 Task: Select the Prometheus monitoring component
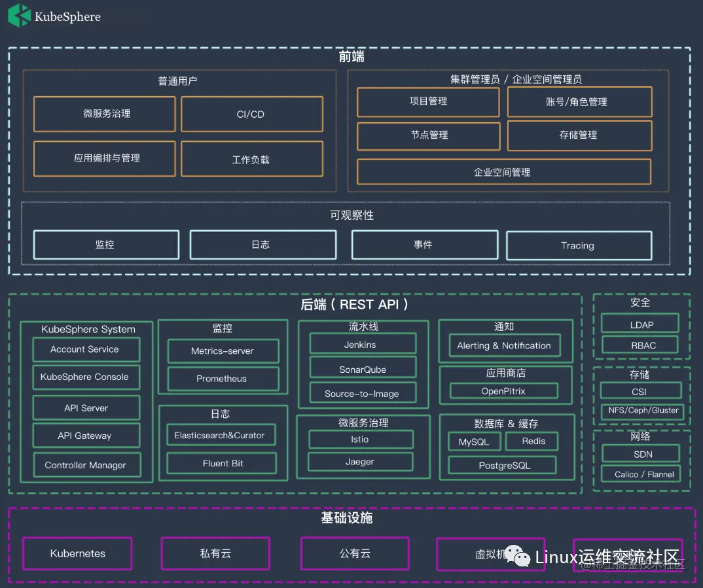coord(223,378)
